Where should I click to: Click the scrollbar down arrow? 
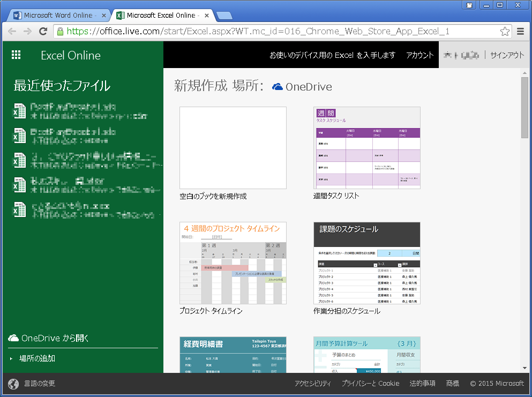(524, 368)
